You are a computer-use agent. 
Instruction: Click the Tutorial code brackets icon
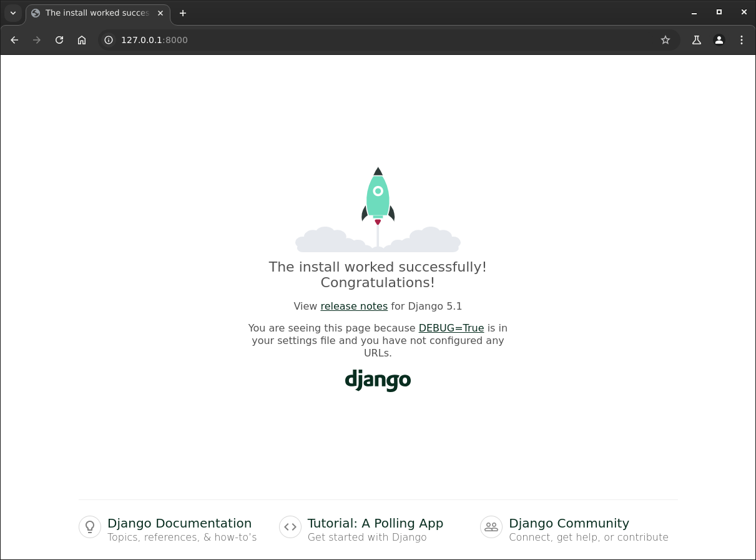tap(290, 527)
